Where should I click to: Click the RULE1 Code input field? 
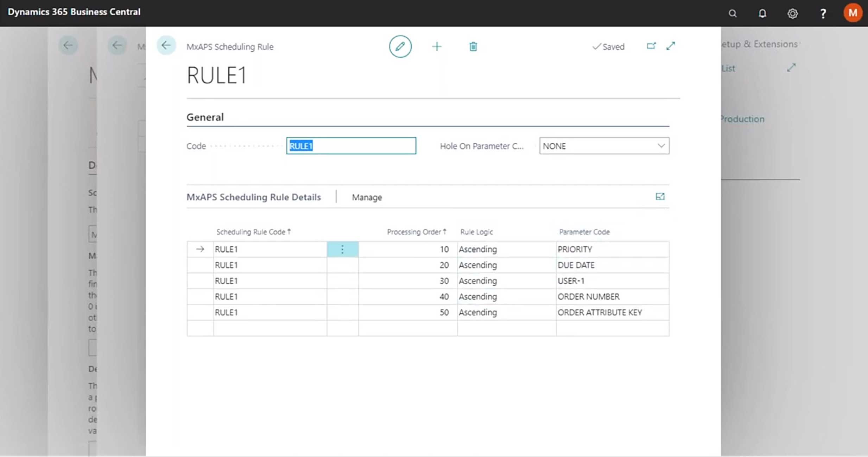pyautogui.click(x=351, y=146)
